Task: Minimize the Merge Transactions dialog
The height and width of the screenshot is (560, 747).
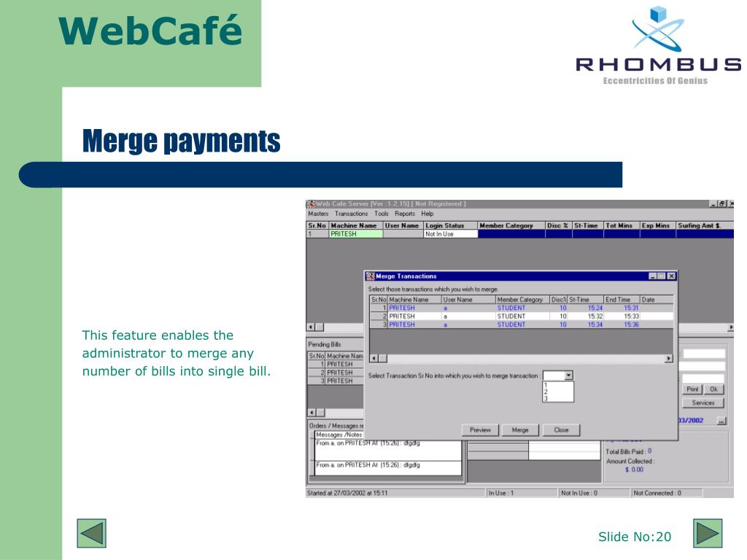Action: (x=653, y=276)
